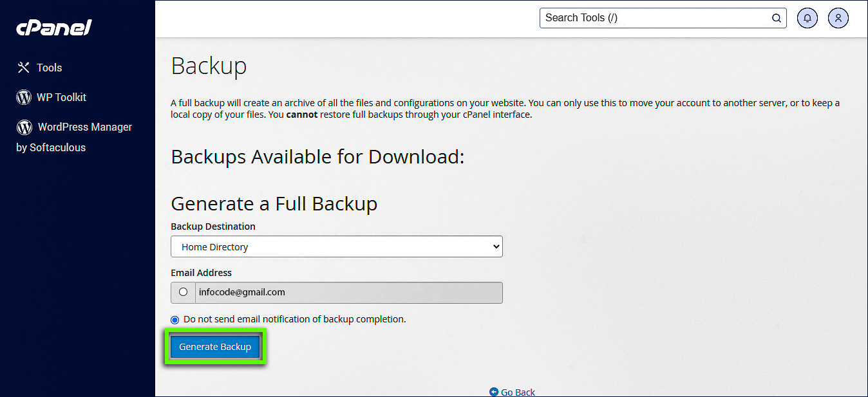Focus the Search Tools field

tap(656, 18)
